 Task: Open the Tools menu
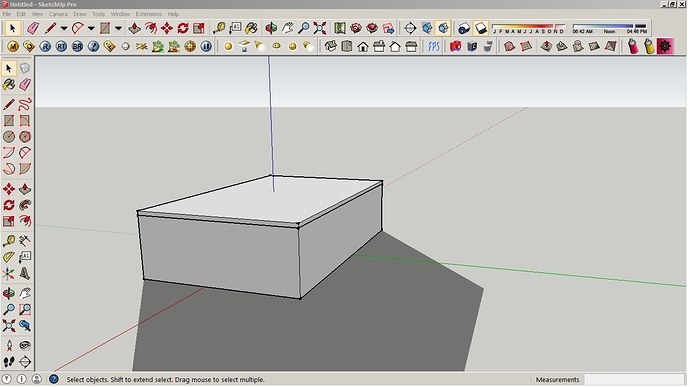98,14
